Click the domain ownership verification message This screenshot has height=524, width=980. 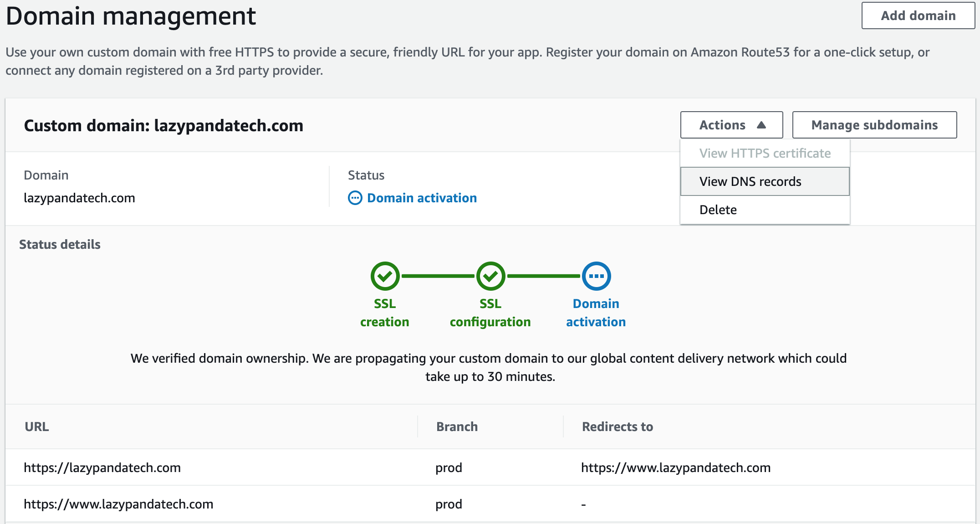point(489,367)
